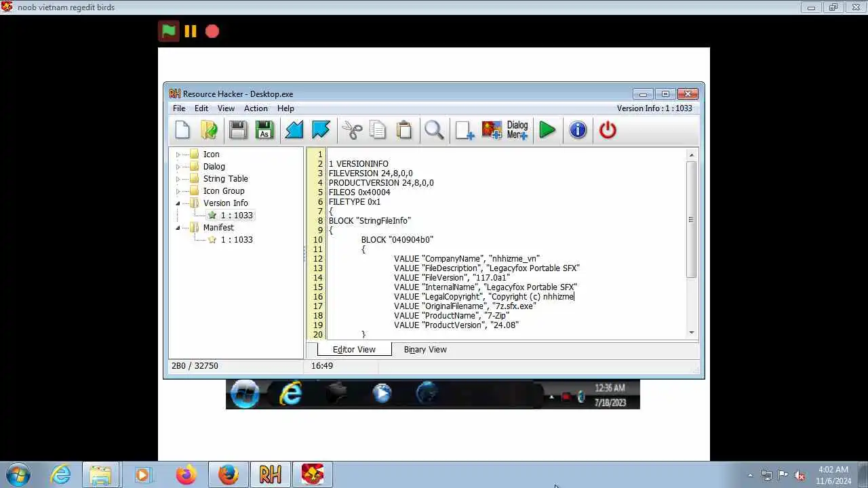Click the Start orb in inner taskbar
868x488 pixels.
point(245,394)
